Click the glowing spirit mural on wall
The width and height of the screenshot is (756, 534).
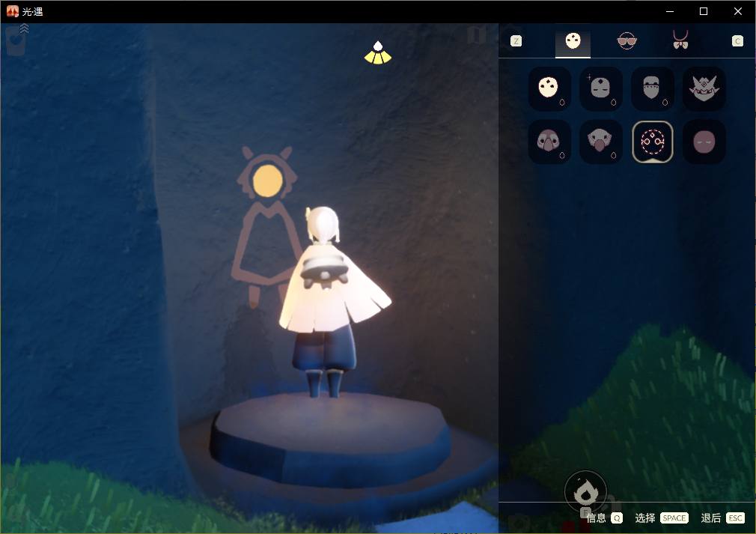pyautogui.click(x=266, y=227)
